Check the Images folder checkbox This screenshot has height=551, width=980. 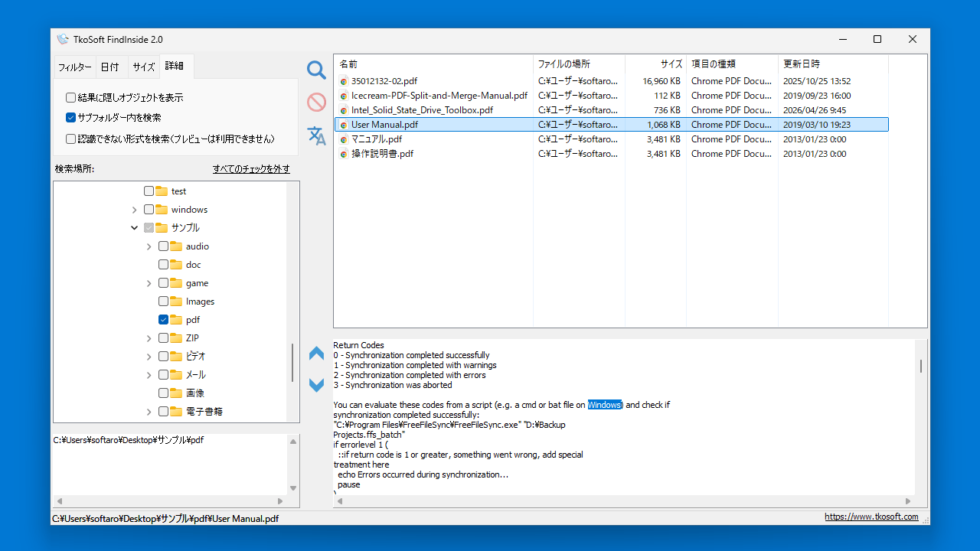(164, 302)
